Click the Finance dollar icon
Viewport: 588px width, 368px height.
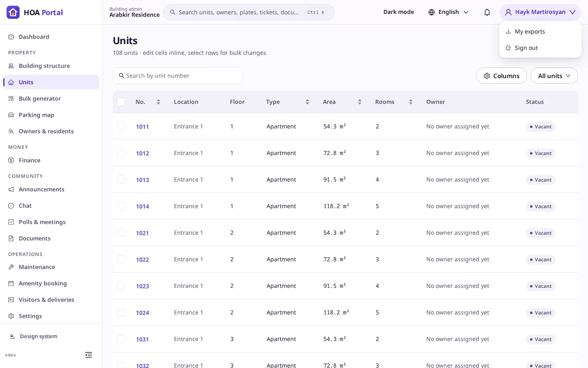11,160
